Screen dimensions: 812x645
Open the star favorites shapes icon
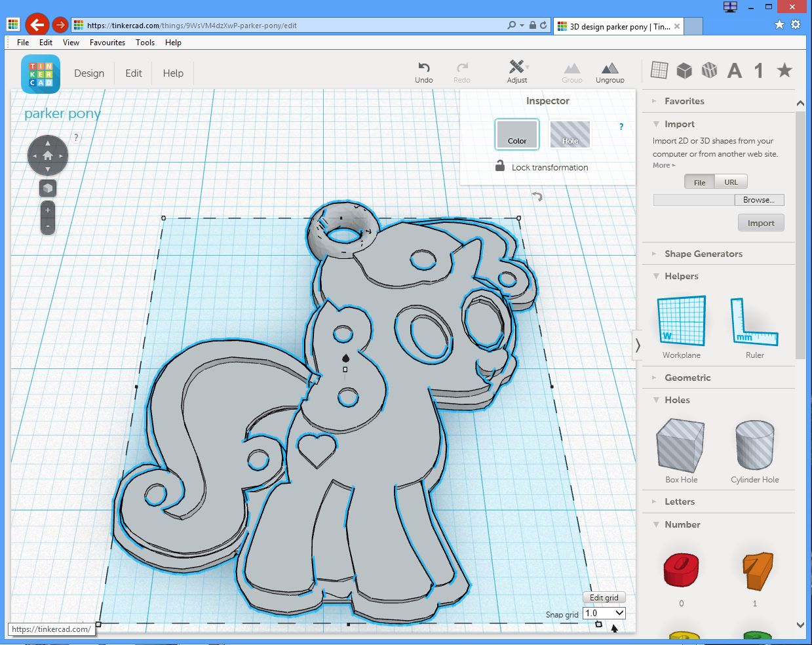click(784, 70)
